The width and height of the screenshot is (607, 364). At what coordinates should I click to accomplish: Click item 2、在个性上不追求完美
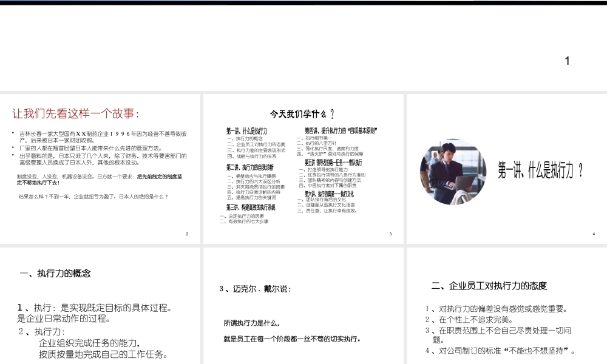pos(469,320)
